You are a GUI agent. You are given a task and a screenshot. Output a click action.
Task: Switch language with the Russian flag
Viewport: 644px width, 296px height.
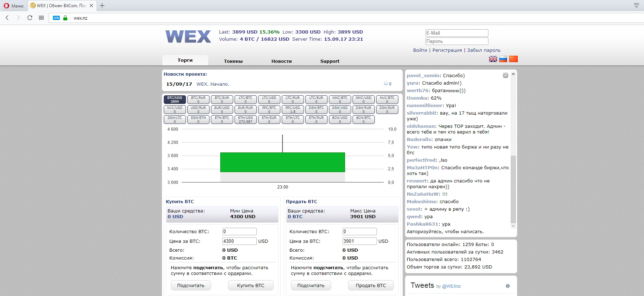(x=503, y=59)
